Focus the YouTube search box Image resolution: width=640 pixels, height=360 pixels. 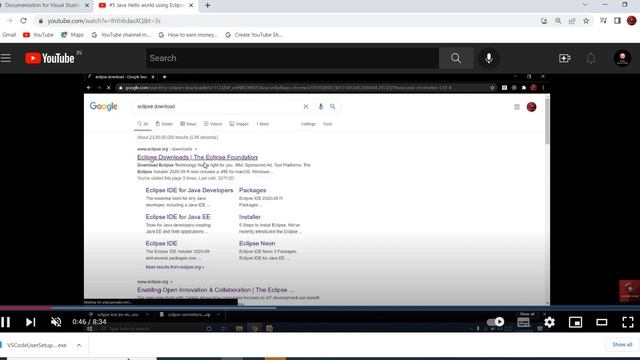point(293,58)
